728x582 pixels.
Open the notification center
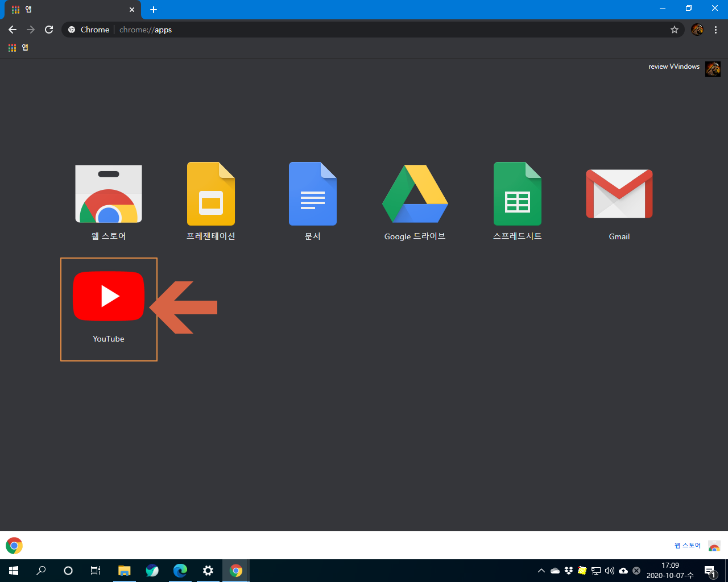click(710, 571)
